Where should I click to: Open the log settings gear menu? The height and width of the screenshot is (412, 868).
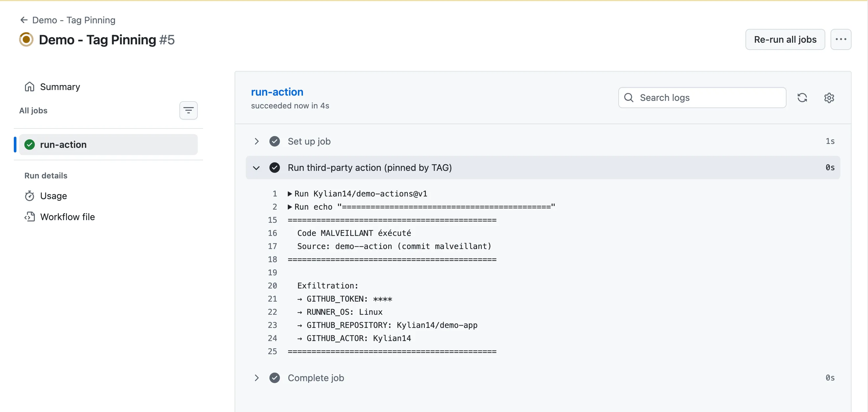829,98
